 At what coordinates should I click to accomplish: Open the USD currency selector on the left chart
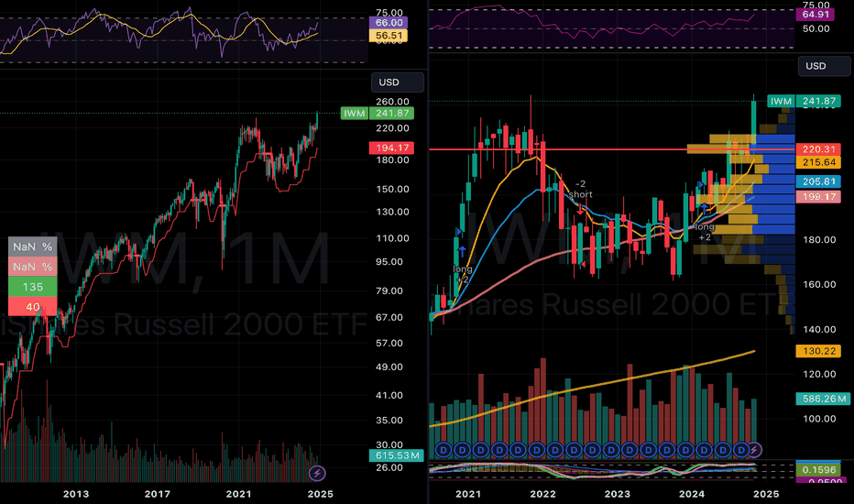click(398, 82)
